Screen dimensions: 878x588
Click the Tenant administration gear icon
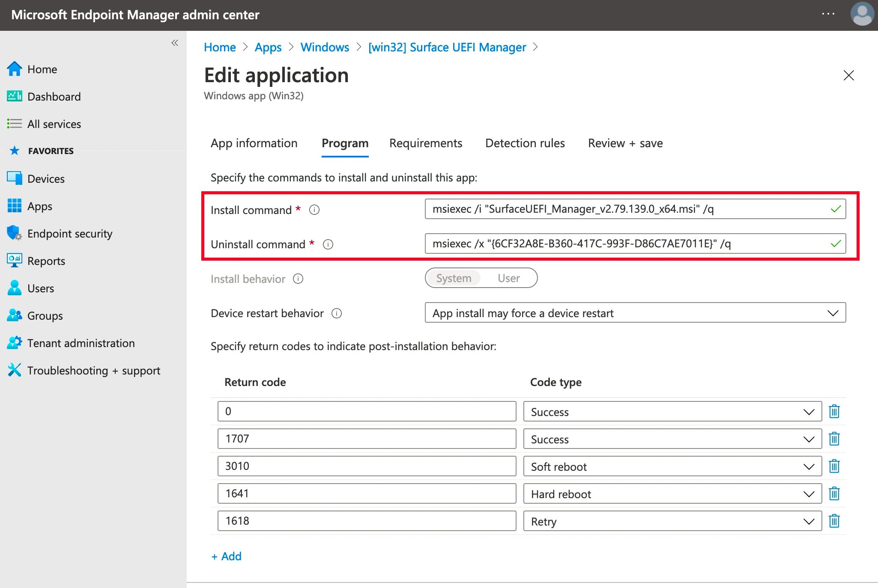click(x=14, y=343)
